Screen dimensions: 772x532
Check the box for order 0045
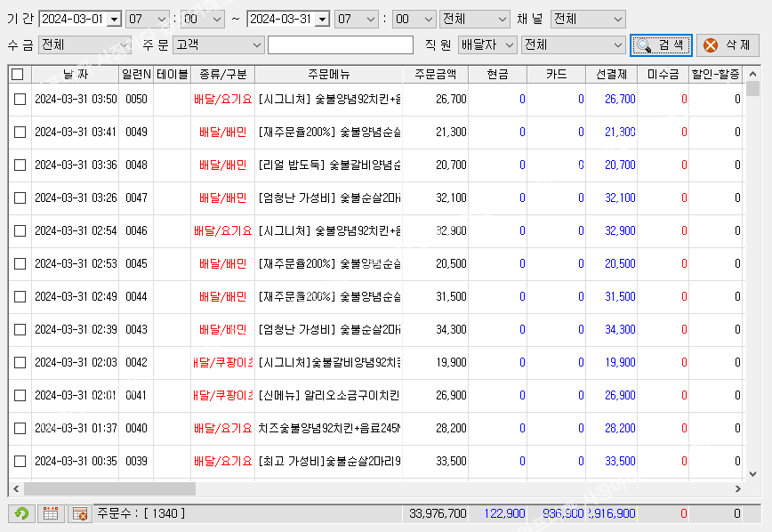20,264
